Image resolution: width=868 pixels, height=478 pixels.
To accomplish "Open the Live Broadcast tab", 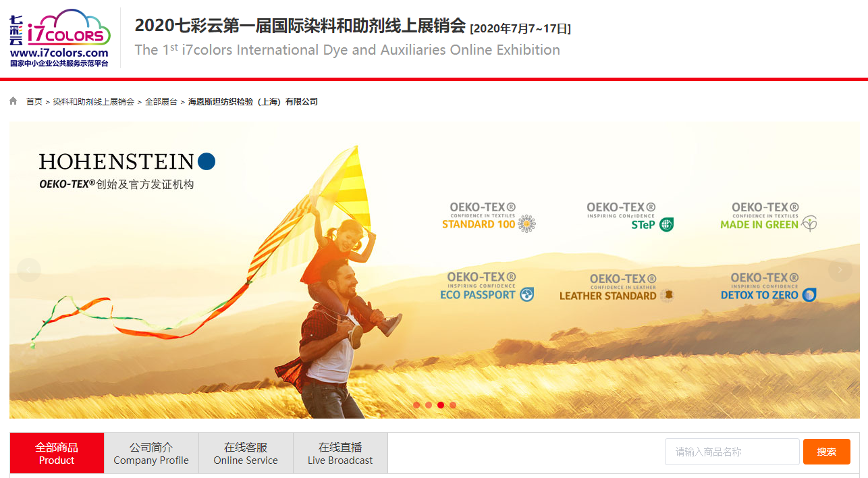I will point(340,453).
